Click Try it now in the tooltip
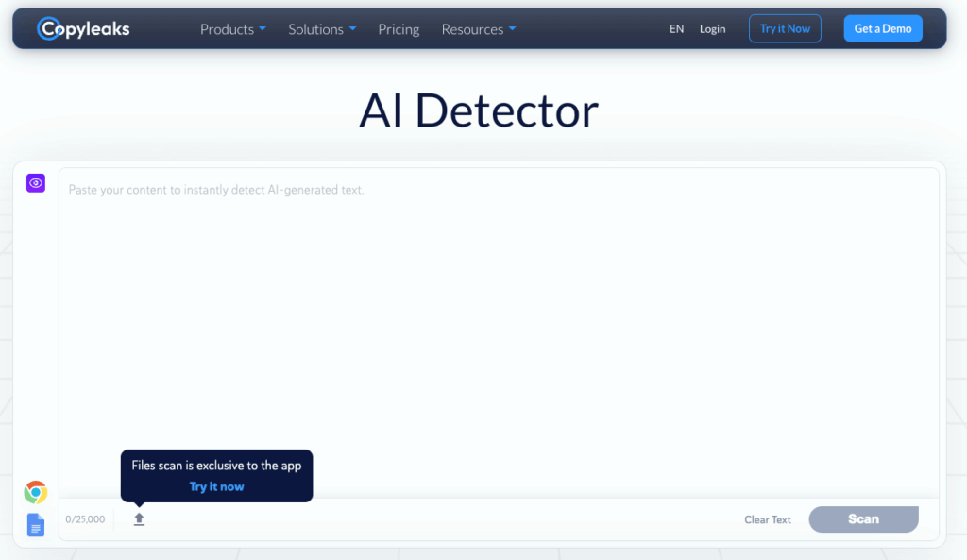The height and width of the screenshot is (560, 967). click(x=216, y=486)
